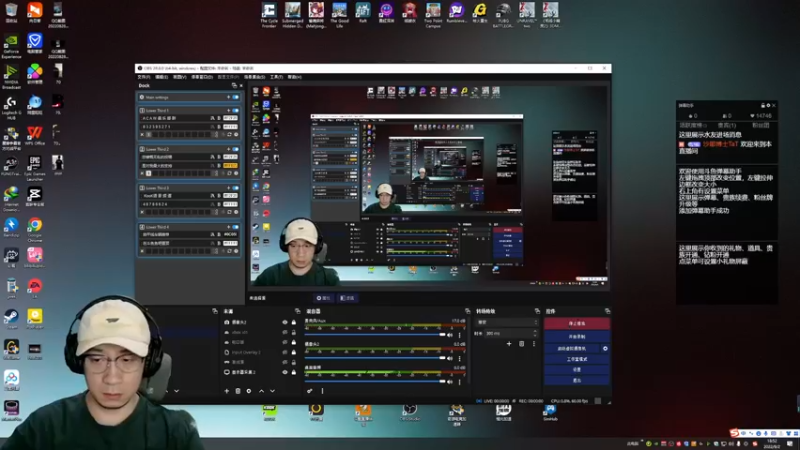Click the Lower Third 1 slot settings gear
The image size is (800, 450).
coord(236,135)
